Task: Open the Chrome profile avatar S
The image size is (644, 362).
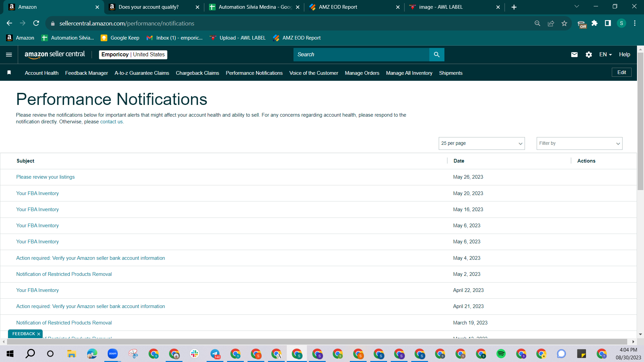Action: pyautogui.click(x=621, y=23)
